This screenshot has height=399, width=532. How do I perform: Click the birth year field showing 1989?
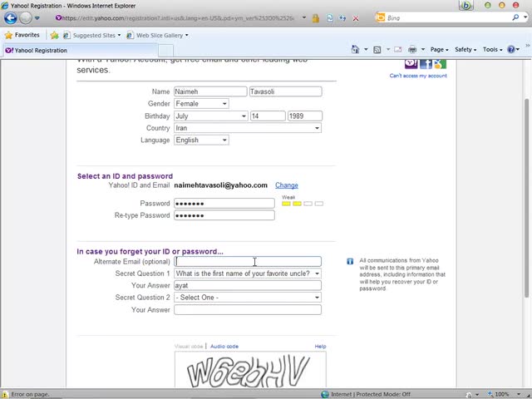coord(305,116)
